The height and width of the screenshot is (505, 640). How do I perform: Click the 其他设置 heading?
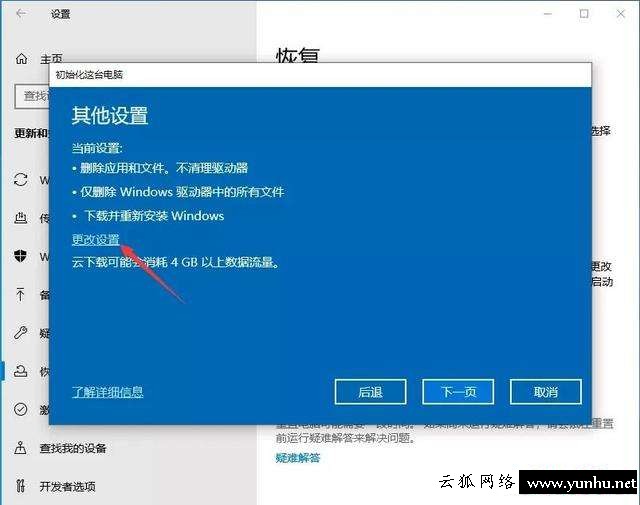click(x=110, y=115)
